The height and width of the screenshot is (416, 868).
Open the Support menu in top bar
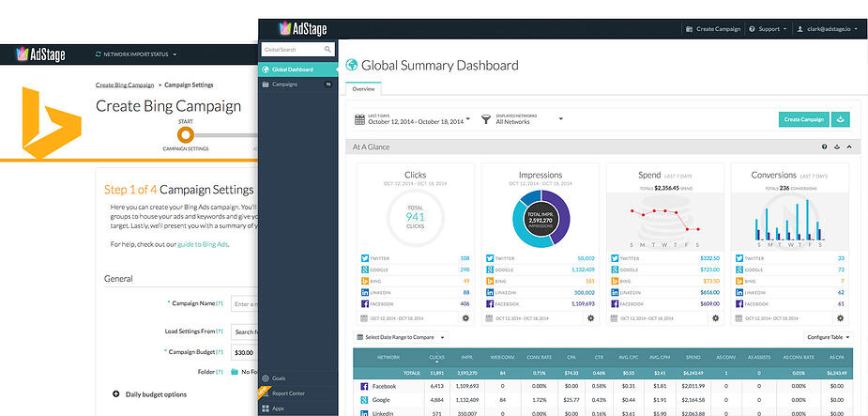tap(768, 29)
